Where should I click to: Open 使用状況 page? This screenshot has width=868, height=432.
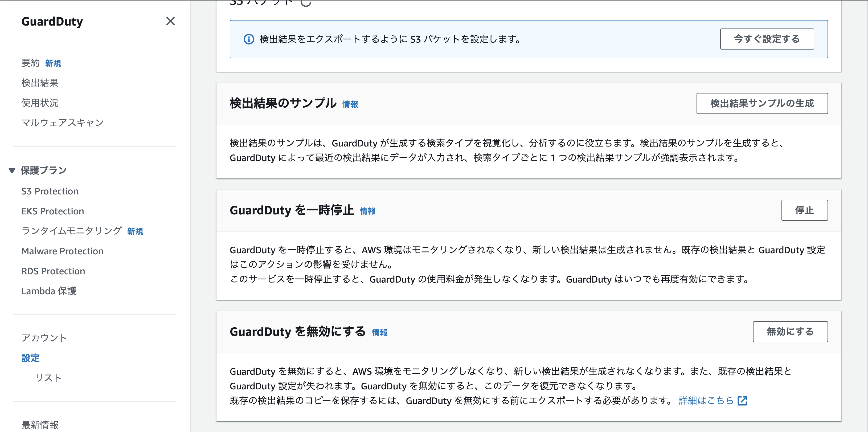[x=40, y=103]
